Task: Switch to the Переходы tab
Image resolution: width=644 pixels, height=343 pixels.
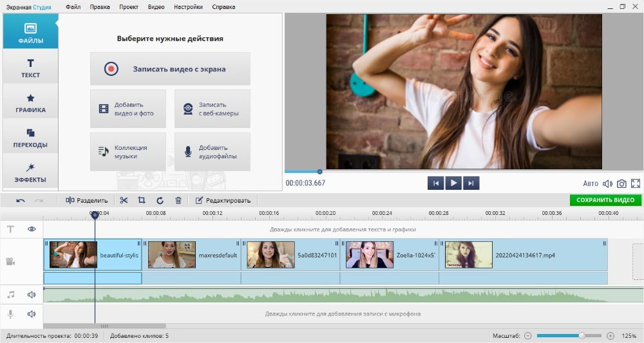Action: 30,137
